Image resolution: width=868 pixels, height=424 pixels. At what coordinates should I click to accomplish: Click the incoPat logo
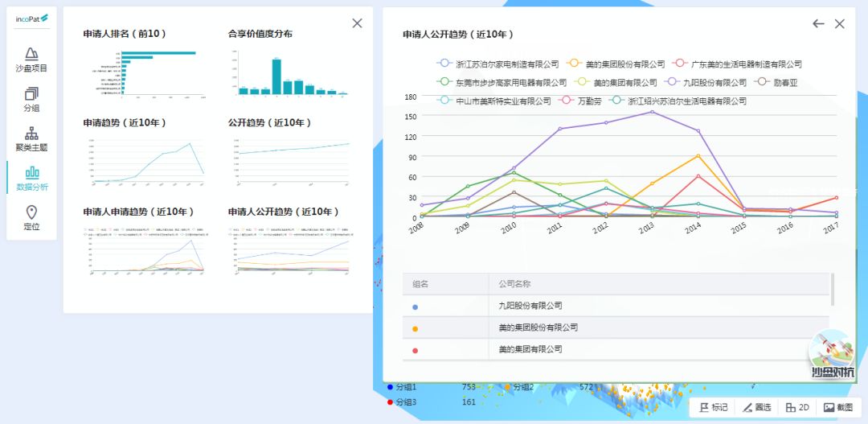31,19
